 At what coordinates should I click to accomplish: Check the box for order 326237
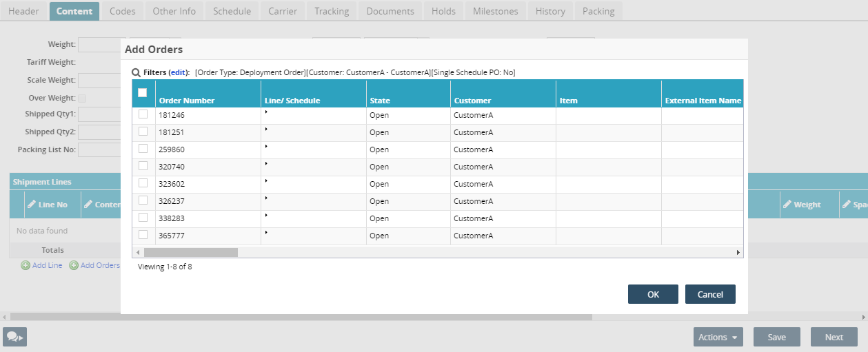143,200
